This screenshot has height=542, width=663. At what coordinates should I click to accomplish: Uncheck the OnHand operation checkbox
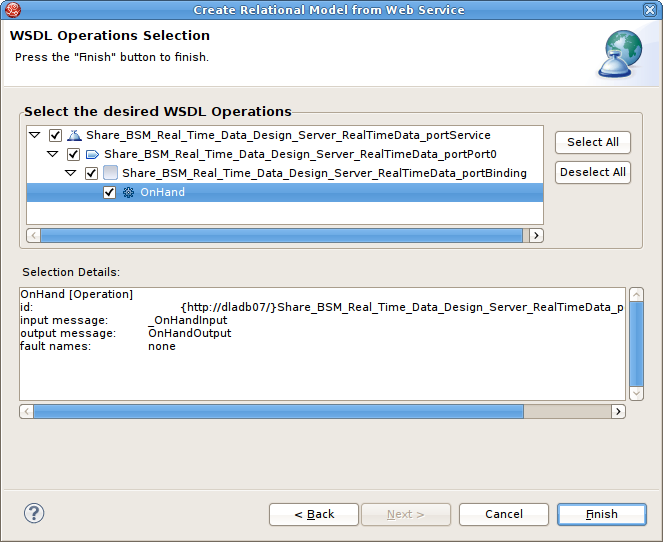[109, 192]
